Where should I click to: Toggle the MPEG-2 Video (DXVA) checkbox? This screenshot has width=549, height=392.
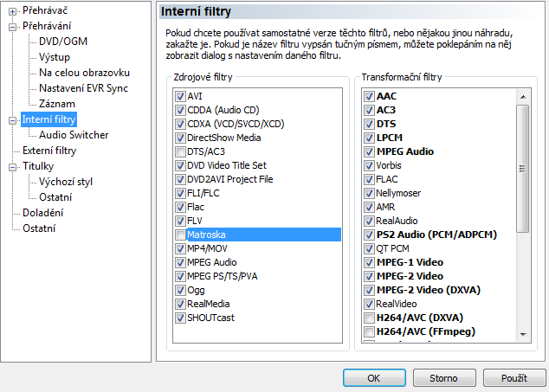click(x=370, y=290)
